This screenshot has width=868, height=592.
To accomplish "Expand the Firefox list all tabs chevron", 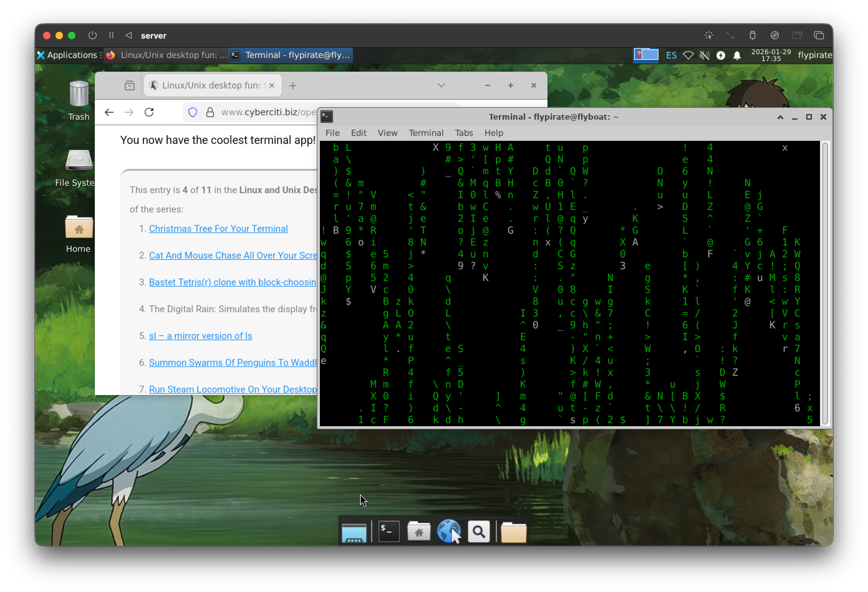I will [441, 85].
